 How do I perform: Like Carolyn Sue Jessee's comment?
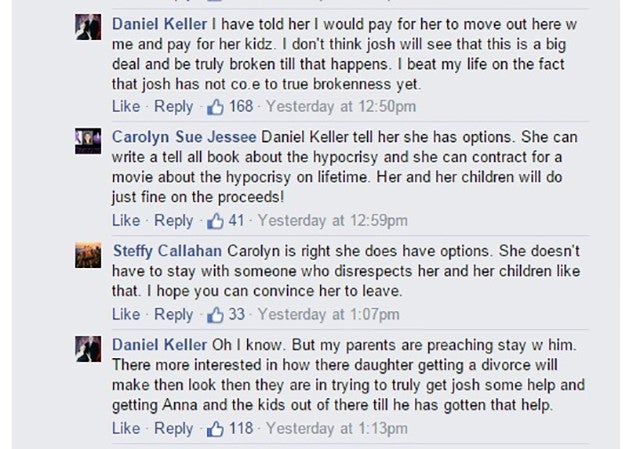pyautogui.click(x=126, y=220)
